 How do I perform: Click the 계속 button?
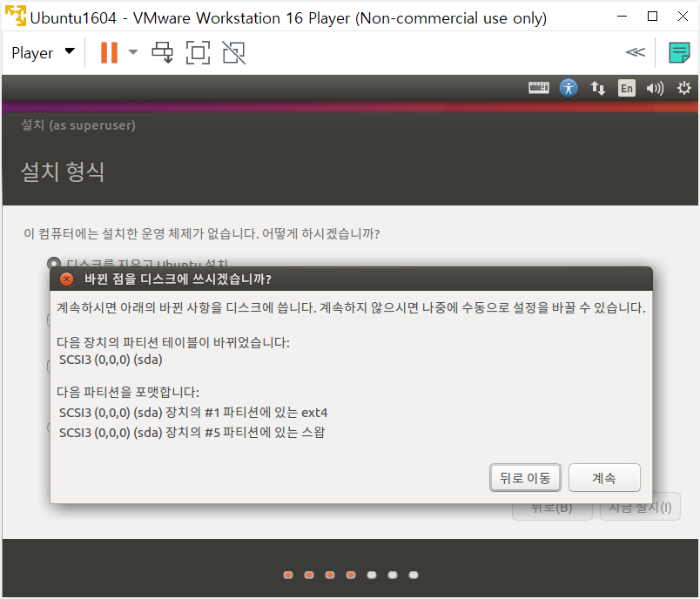tap(604, 478)
